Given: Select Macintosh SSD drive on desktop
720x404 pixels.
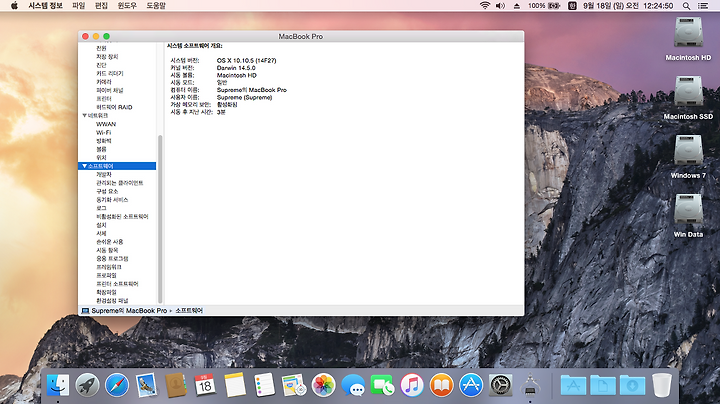Looking at the screenshot, I should point(688,97).
